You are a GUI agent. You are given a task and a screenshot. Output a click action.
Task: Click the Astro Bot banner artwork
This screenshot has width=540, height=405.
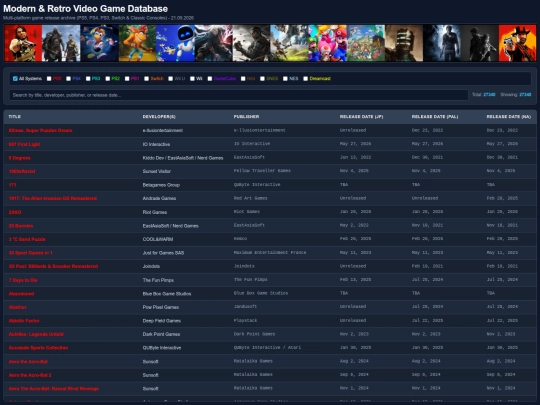tap(175, 43)
